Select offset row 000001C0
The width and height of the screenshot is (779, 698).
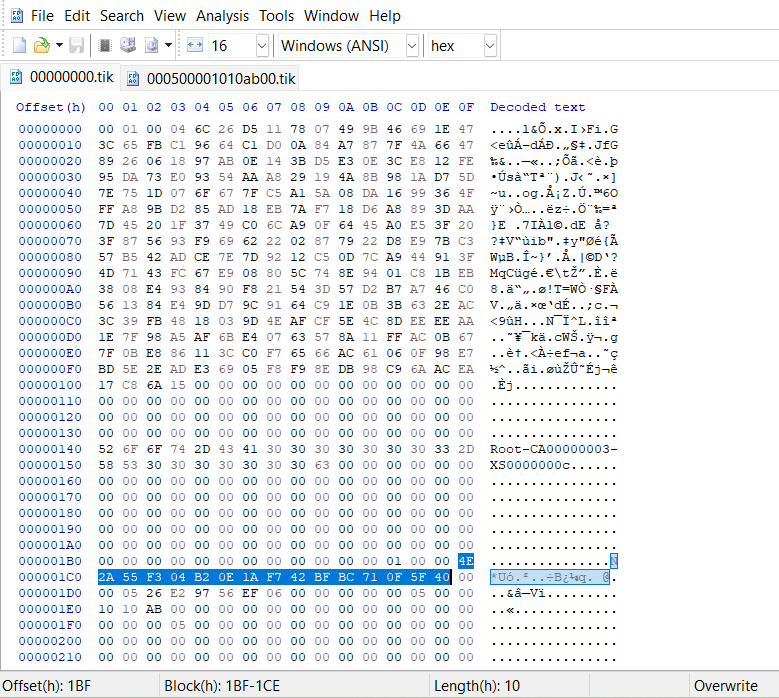pyautogui.click(x=50, y=577)
